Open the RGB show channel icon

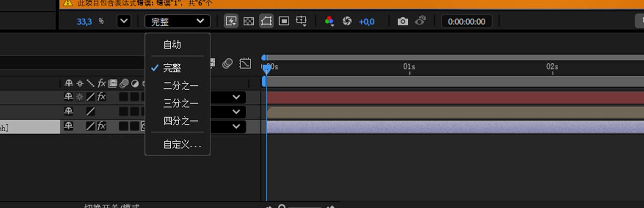coord(330,21)
